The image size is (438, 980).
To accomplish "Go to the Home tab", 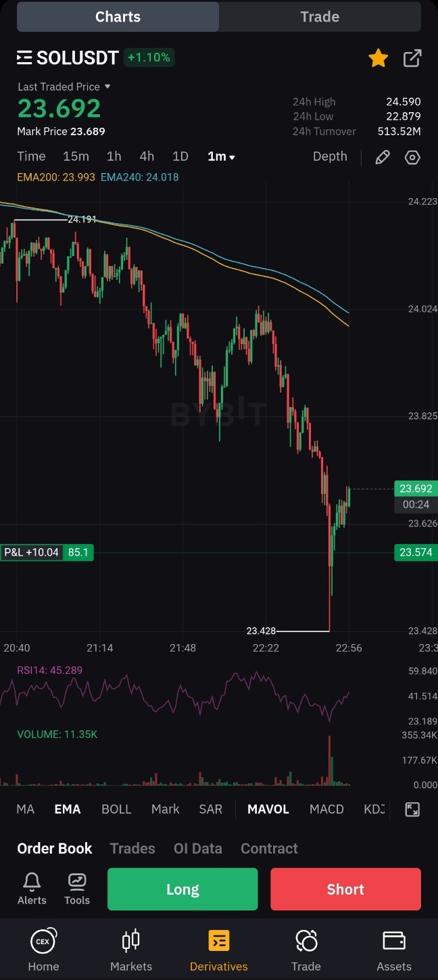I will tap(43, 950).
